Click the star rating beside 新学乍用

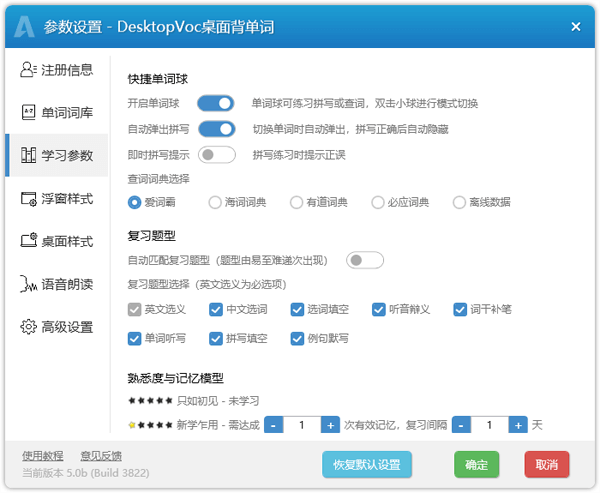pyautogui.click(x=150, y=425)
